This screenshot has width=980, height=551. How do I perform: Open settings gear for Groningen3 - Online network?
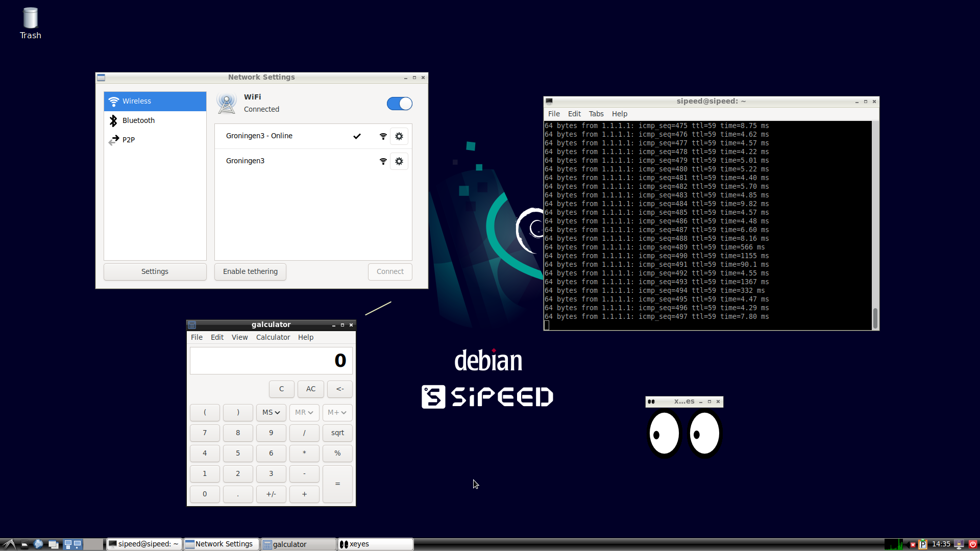tap(399, 136)
